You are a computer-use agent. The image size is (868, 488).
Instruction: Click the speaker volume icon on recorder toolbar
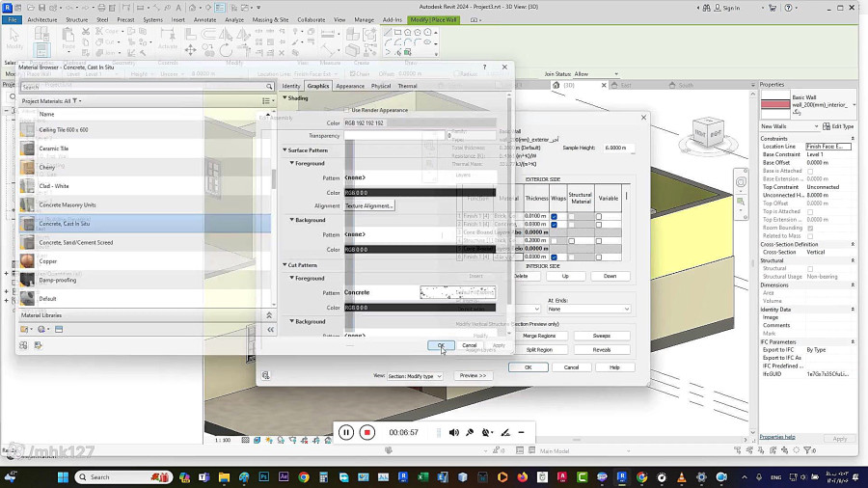point(454,432)
